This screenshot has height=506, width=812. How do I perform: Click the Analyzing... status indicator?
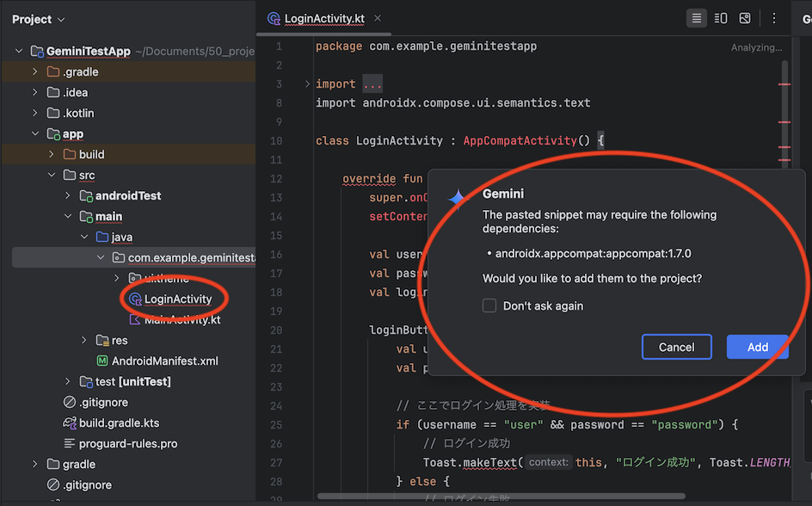(756, 47)
